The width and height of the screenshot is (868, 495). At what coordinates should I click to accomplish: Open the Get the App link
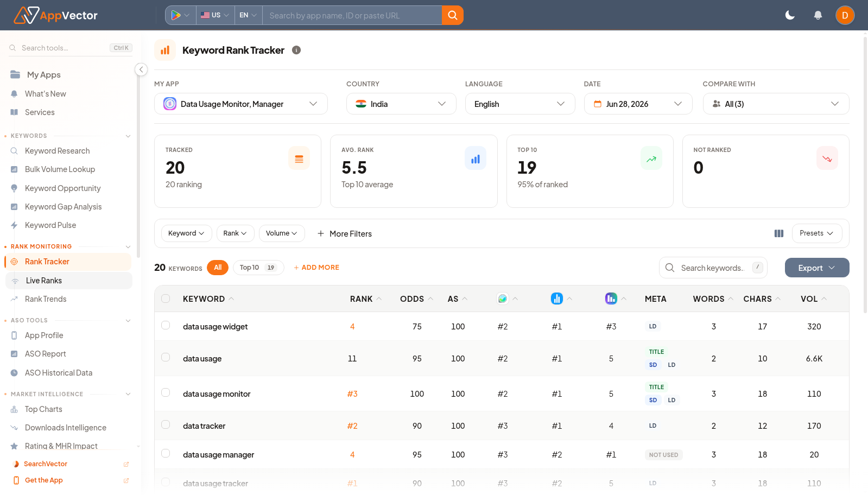click(x=44, y=480)
